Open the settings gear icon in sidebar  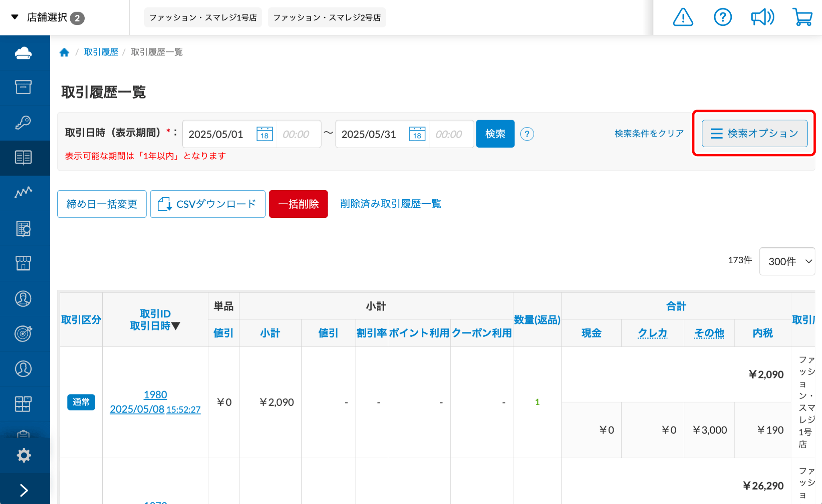point(24,455)
